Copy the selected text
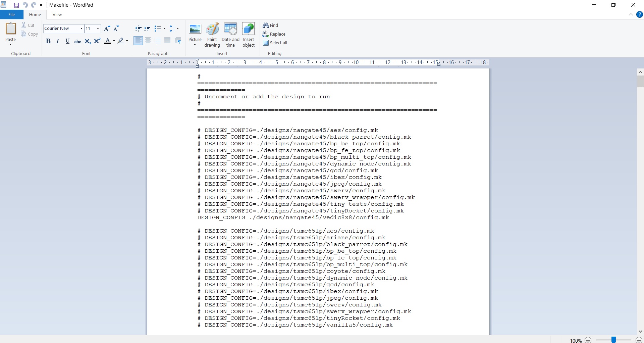This screenshot has height=343, width=644. pyautogui.click(x=30, y=34)
